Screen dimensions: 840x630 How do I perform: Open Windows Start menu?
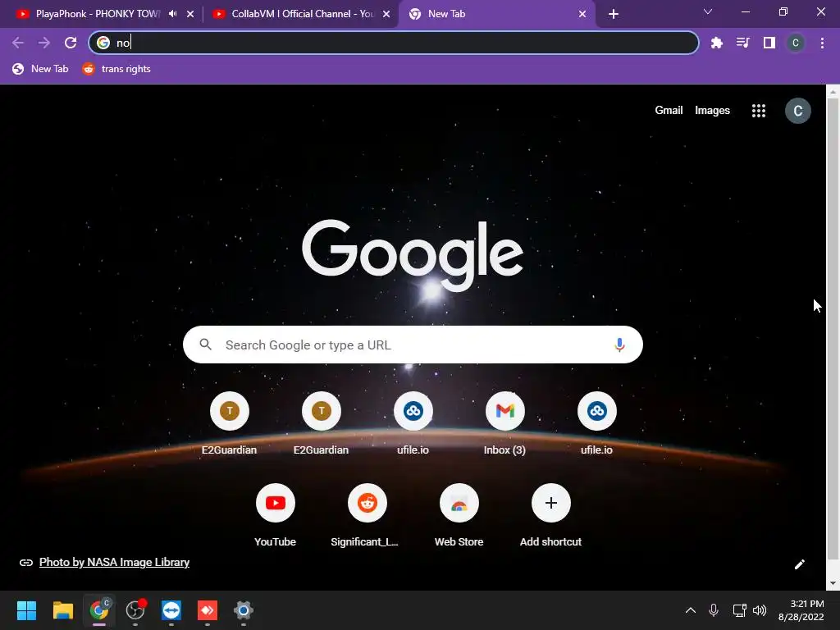pos(26,610)
